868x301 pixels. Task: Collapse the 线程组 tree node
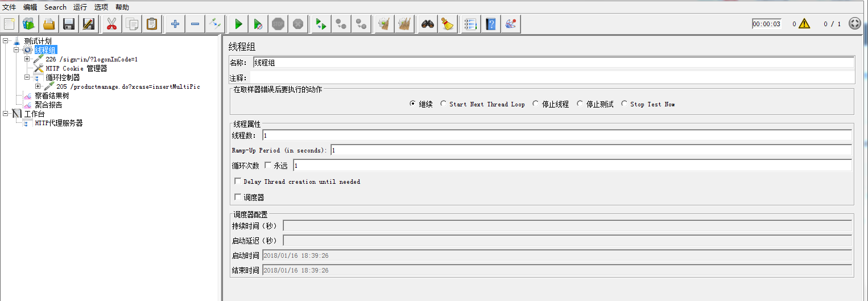[16, 50]
